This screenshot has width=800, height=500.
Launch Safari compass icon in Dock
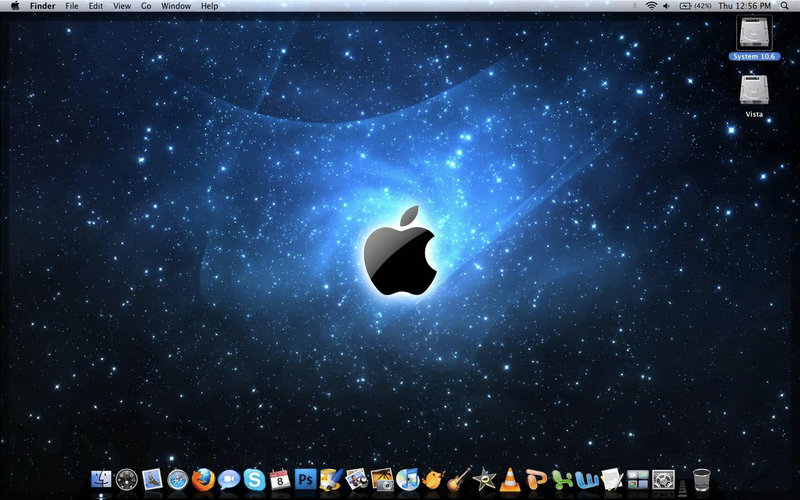point(178,480)
